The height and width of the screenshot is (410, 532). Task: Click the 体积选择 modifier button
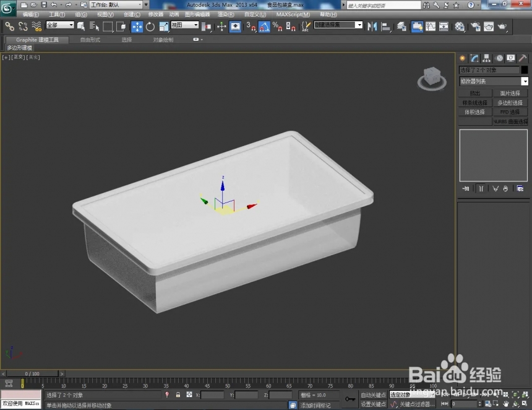point(475,111)
